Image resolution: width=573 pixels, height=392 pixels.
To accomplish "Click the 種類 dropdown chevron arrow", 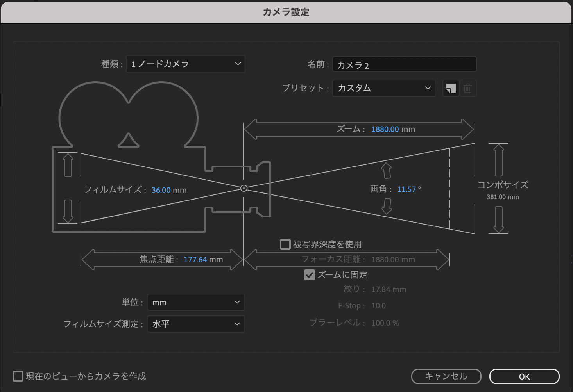I will point(238,64).
